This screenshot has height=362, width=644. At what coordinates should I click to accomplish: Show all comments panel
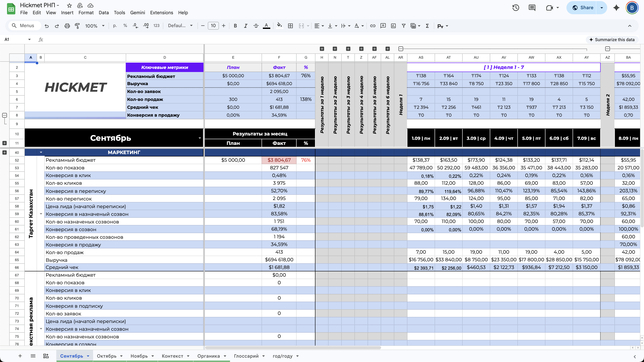coord(532,8)
